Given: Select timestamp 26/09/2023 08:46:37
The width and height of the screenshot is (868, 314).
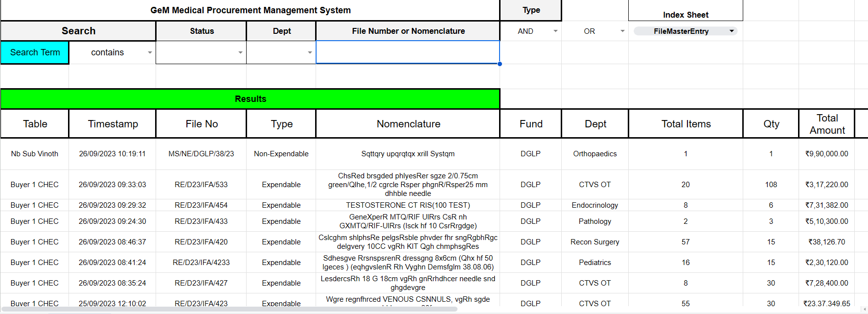Looking at the screenshot, I should click(x=113, y=242).
